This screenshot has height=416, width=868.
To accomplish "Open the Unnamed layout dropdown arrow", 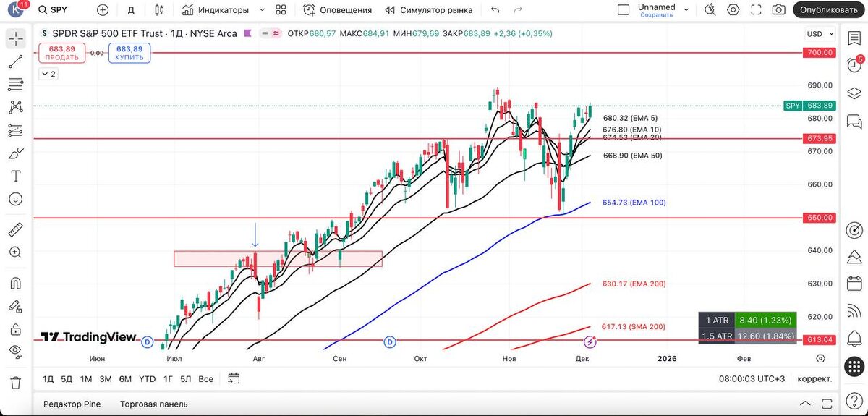I will 688,10.
